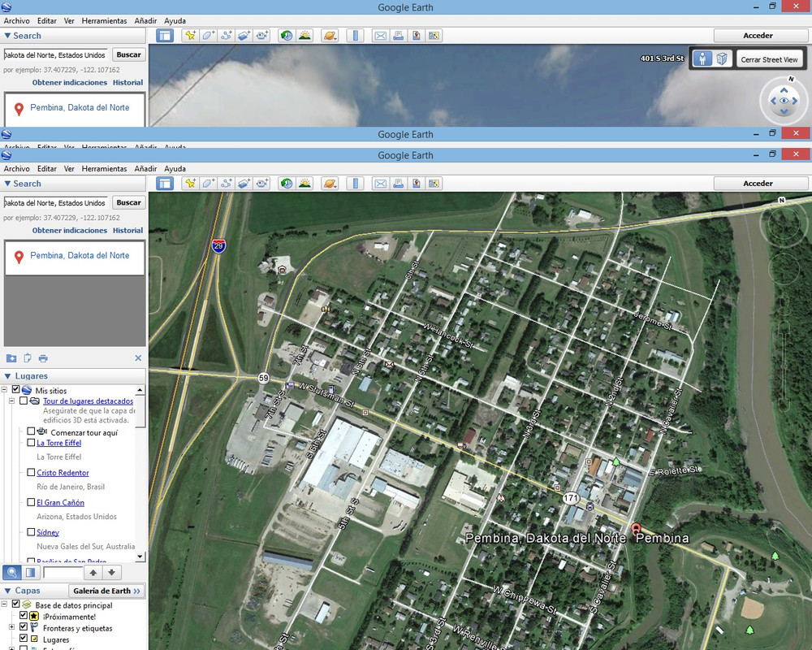Collapse the Capas panel
Image resolution: width=812 pixels, height=650 pixels.
pyautogui.click(x=7, y=591)
